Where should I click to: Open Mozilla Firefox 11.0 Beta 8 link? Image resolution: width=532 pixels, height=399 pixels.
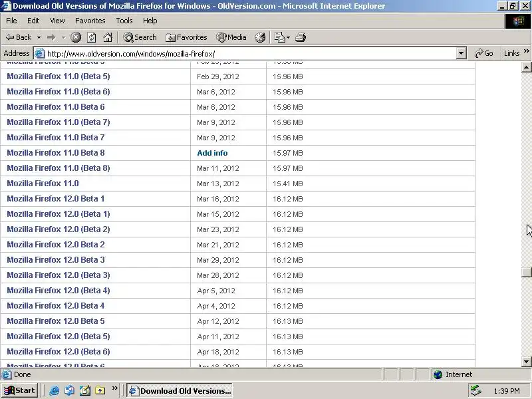56,153
